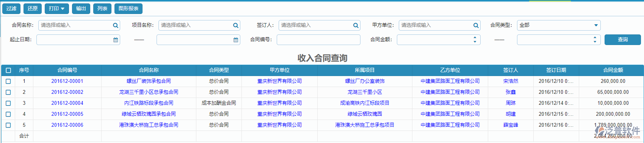Sort by 合同名称 column header
644x143 pixels.
149,70
